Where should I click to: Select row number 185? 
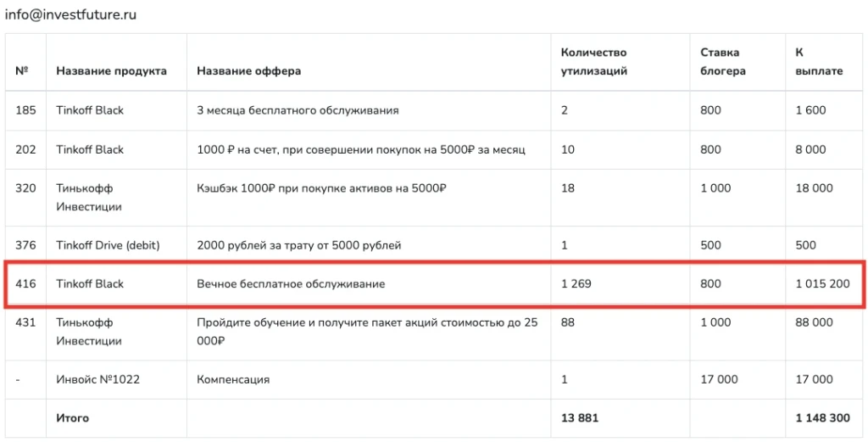[25, 110]
